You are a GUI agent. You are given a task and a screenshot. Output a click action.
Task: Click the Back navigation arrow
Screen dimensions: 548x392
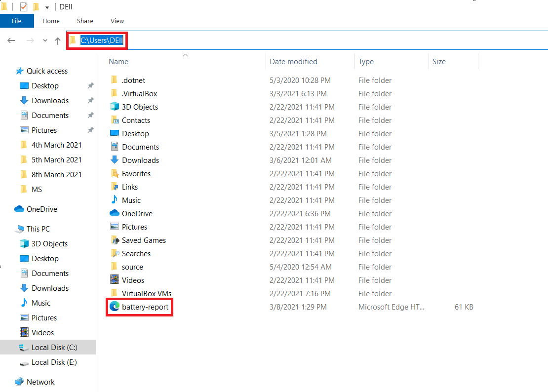pyautogui.click(x=11, y=40)
